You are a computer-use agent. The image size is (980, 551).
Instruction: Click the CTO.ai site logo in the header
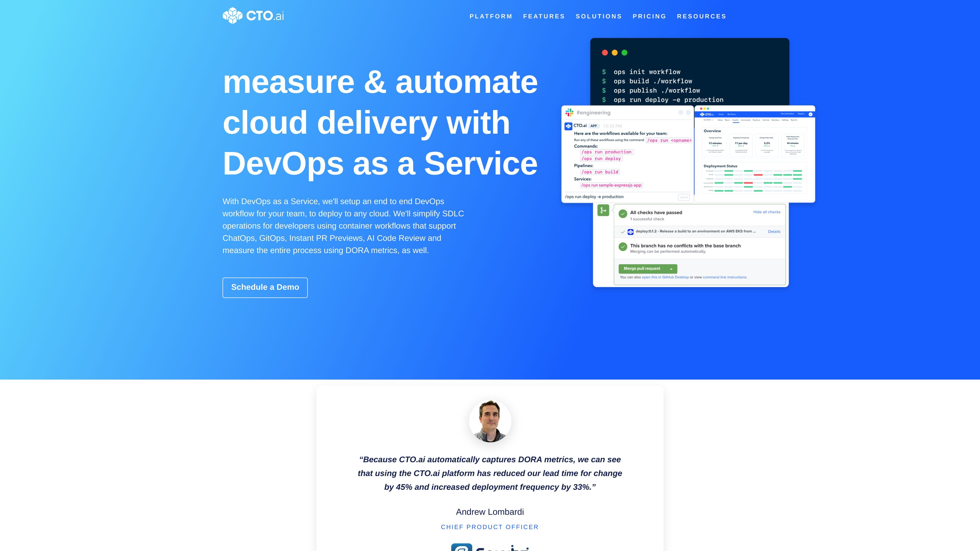pos(253,16)
